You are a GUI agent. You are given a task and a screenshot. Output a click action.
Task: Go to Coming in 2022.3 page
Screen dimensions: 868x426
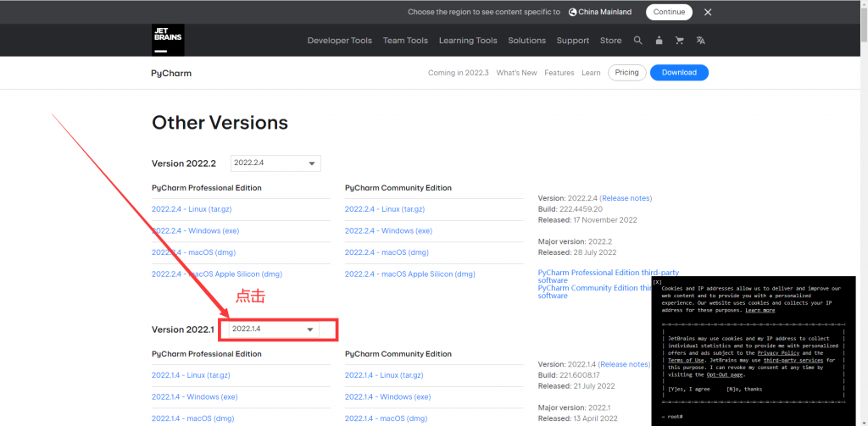tap(459, 73)
